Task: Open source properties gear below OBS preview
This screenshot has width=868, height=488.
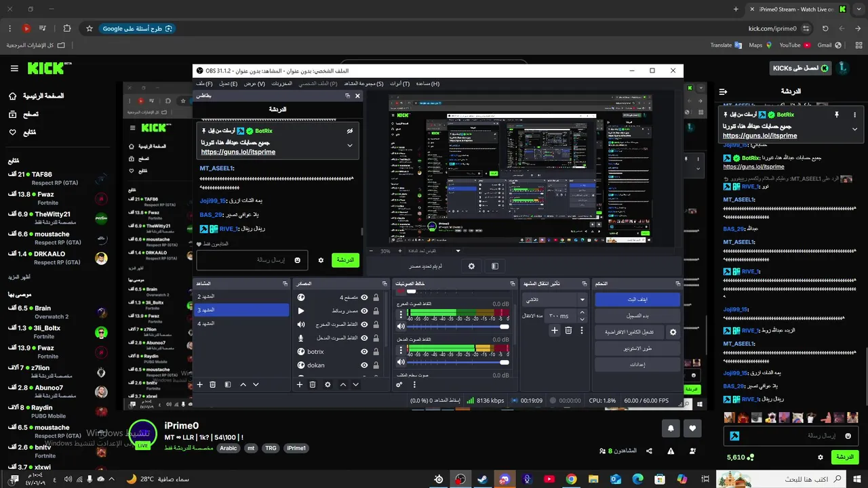Action: 472,266
